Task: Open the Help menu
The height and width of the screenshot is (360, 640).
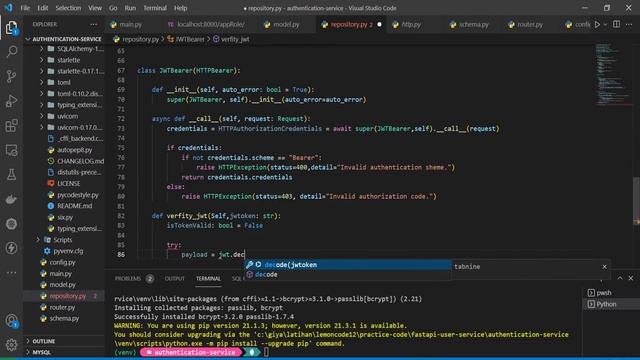Action: coord(180,8)
